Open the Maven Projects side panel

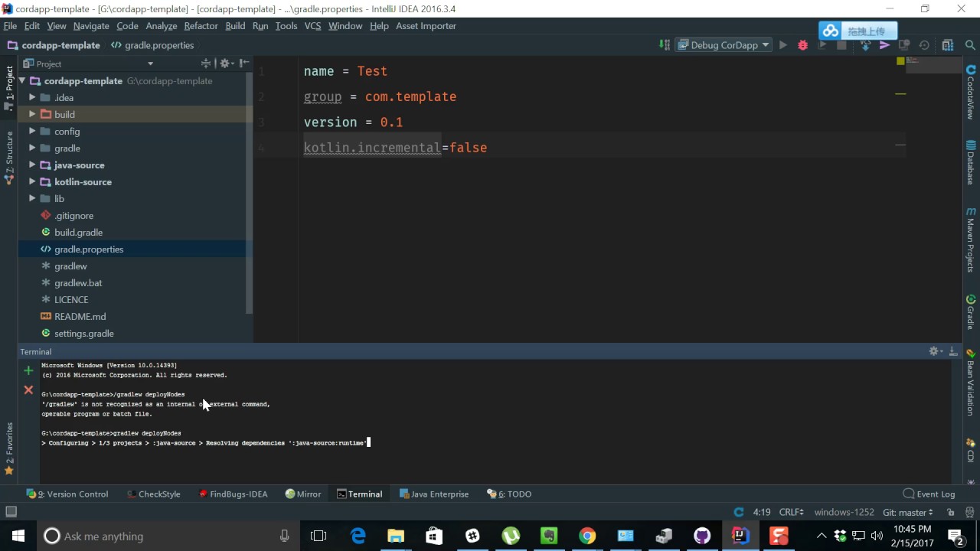[x=971, y=240]
